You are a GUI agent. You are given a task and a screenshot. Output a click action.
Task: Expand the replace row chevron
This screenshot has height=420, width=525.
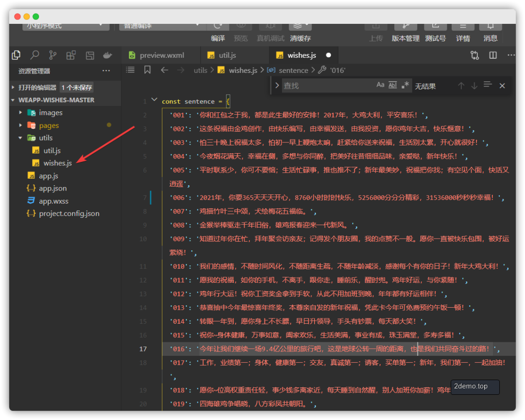(x=277, y=86)
